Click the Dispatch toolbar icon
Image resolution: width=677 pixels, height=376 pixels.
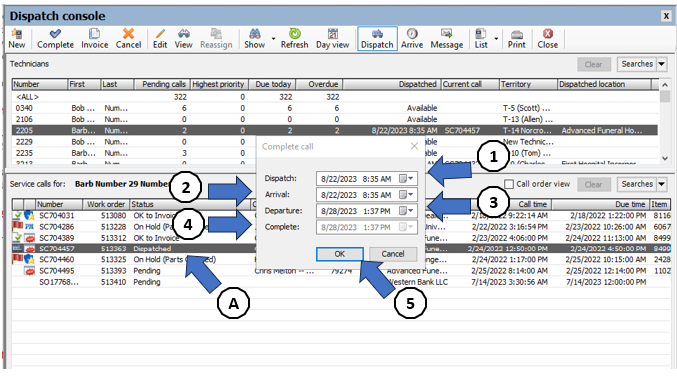point(377,34)
